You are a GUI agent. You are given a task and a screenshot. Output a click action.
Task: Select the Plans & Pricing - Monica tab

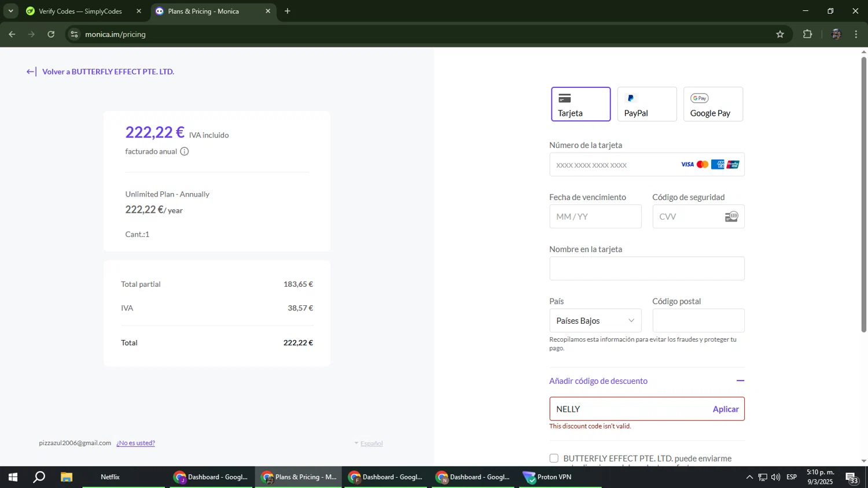pyautogui.click(x=203, y=11)
